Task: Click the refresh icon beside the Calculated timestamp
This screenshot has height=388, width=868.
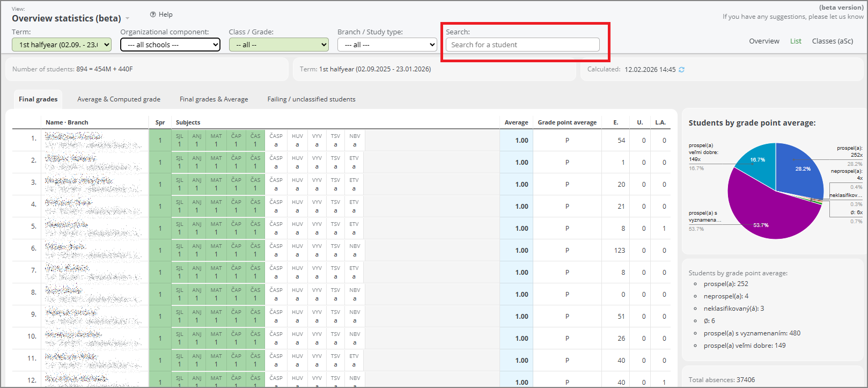Action: [x=682, y=70]
